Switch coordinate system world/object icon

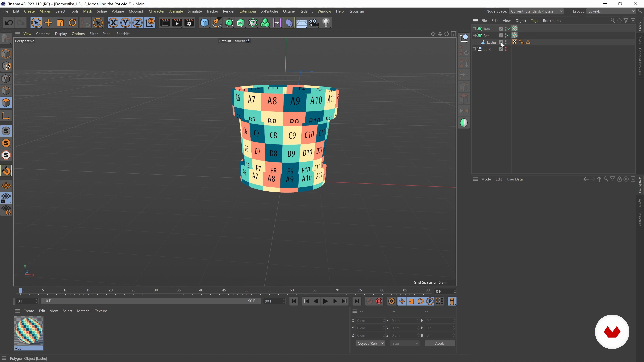click(x=150, y=23)
